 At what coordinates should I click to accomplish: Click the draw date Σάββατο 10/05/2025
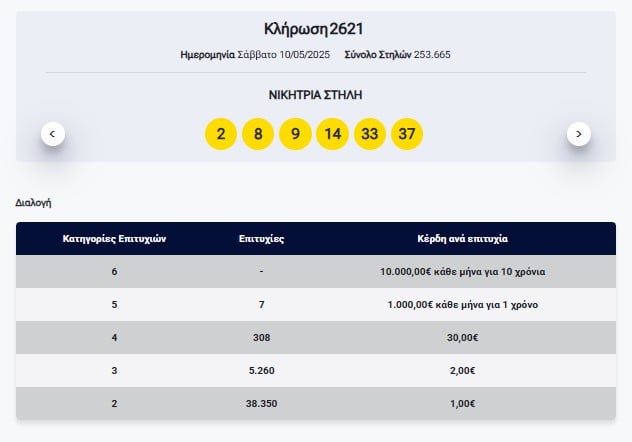pyautogui.click(x=284, y=54)
